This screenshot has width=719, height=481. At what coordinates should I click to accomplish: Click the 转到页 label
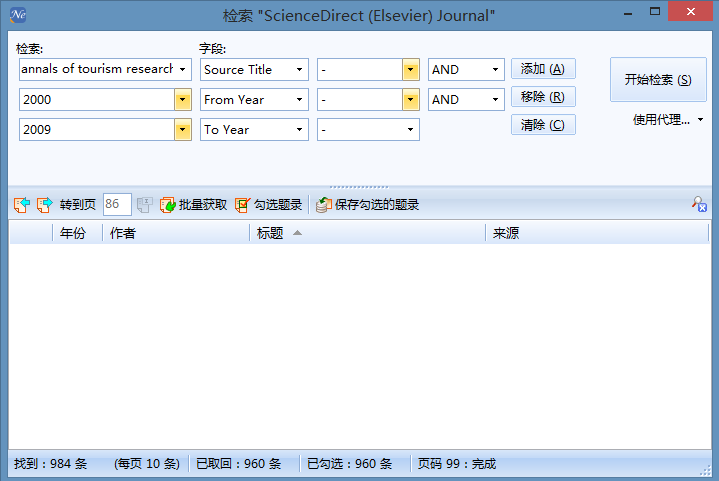77,205
